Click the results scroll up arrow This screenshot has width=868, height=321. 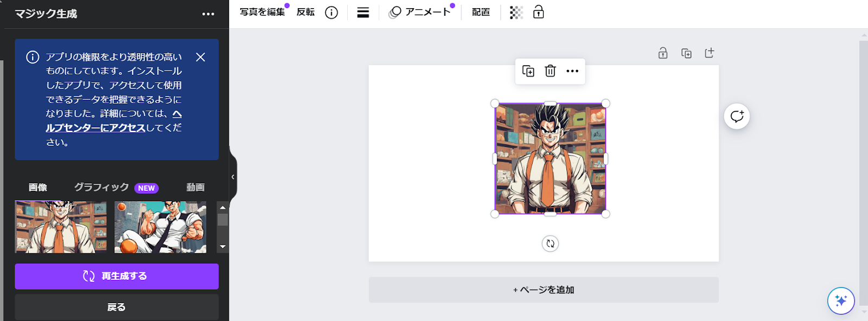pos(222,207)
